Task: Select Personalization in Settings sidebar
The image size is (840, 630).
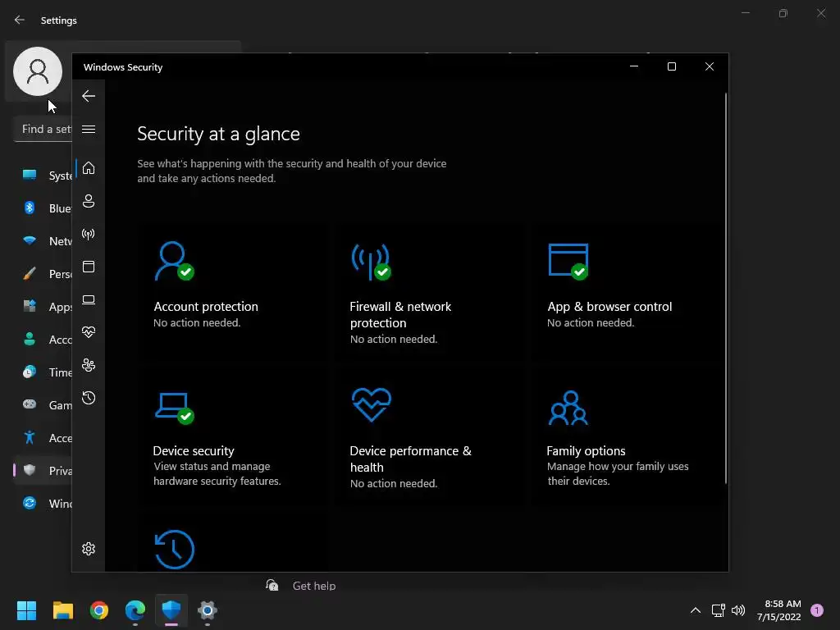Action: [43, 274]
